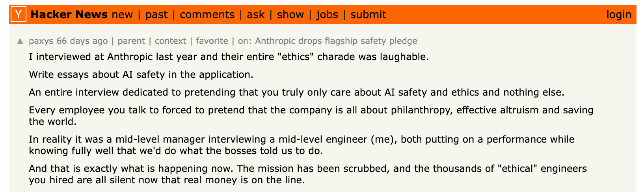This screenshot has width=644, height=192.
Task: Open the new stories page
Action: [122, 15]
